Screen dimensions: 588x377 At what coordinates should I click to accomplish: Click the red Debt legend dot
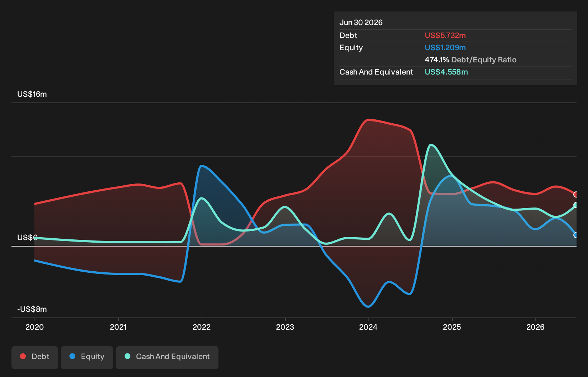point(23,356)
